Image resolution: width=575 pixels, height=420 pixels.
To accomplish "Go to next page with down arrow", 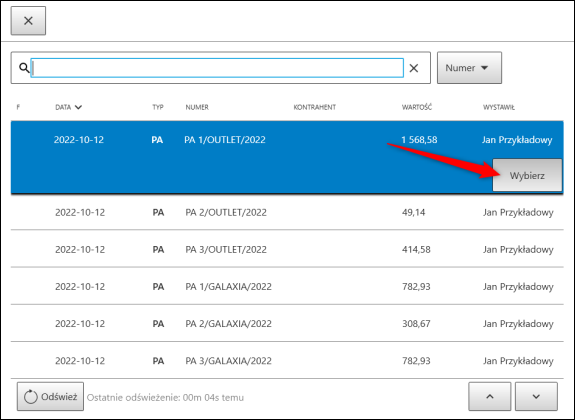I will pos(536,397).
